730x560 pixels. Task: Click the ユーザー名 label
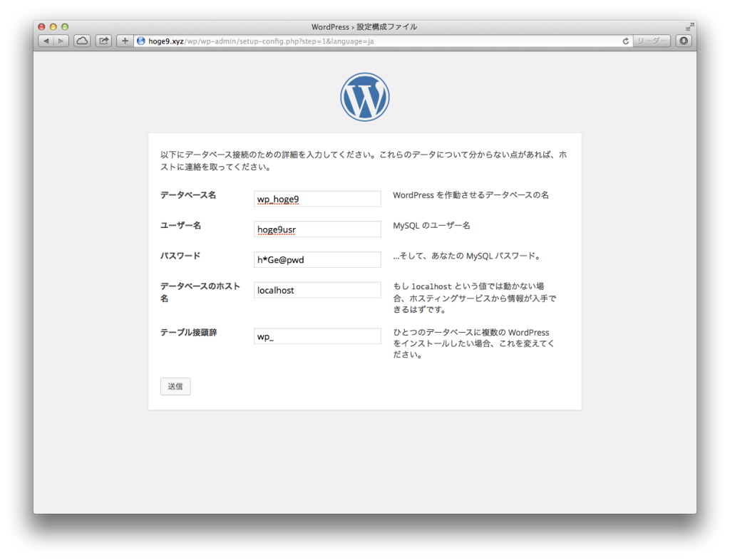(180, 225)
